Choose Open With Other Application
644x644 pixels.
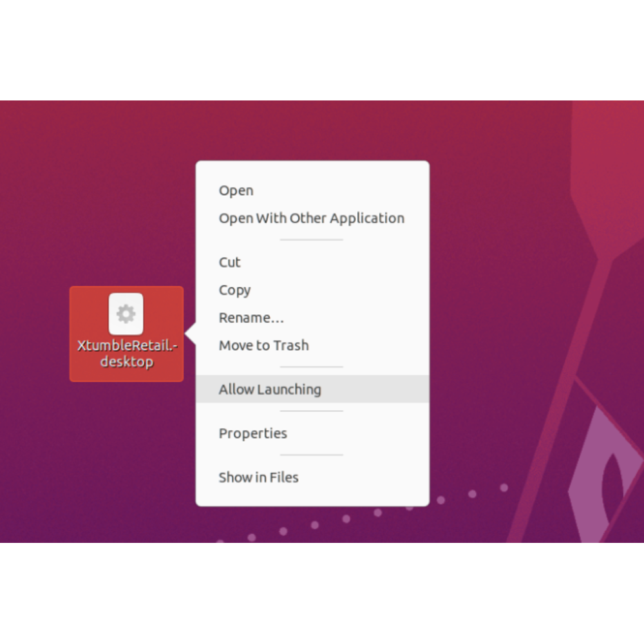point(311,218)
